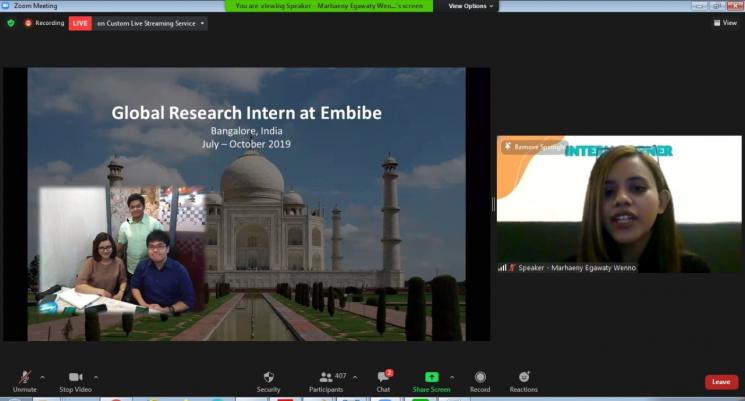Open the Chat panel
745x401 pixels.
click(383, 382)
